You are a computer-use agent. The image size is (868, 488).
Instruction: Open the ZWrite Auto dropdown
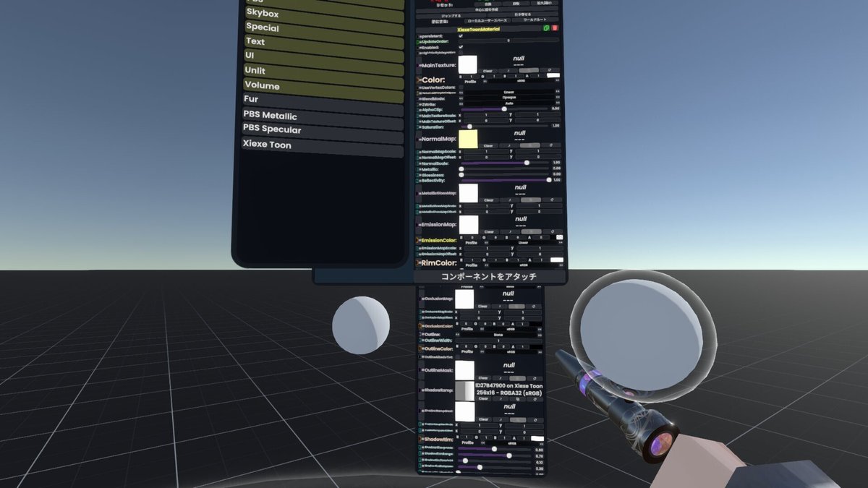511,103
